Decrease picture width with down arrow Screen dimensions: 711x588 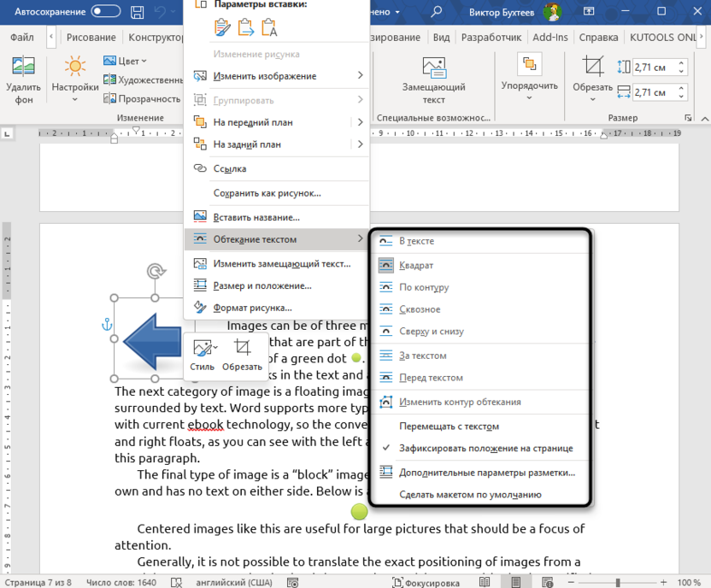[682, 97]
